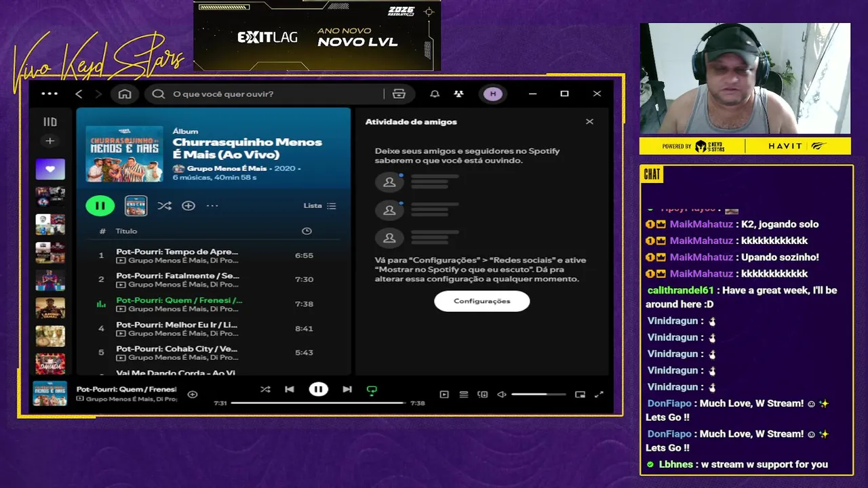Seek on the song progress bar
The height and width of the screenshot is (488, 868).
point(319,403)
